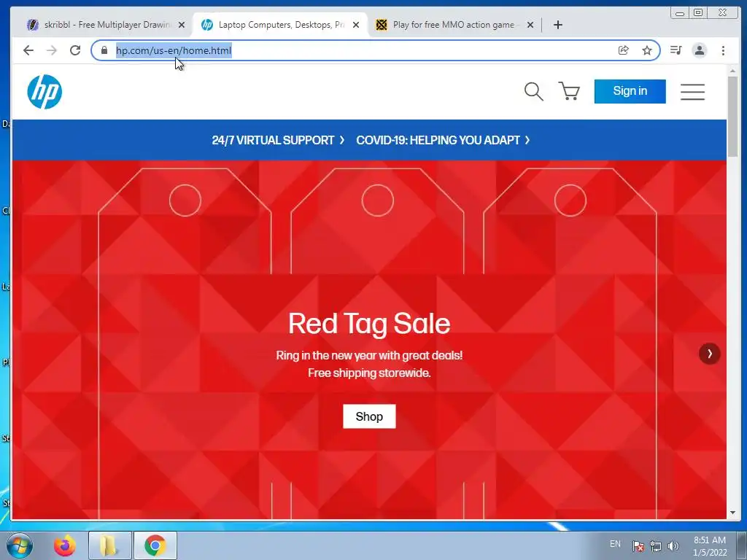Open a new tab with plus button
747x560 pixels.
click(558, 25)
